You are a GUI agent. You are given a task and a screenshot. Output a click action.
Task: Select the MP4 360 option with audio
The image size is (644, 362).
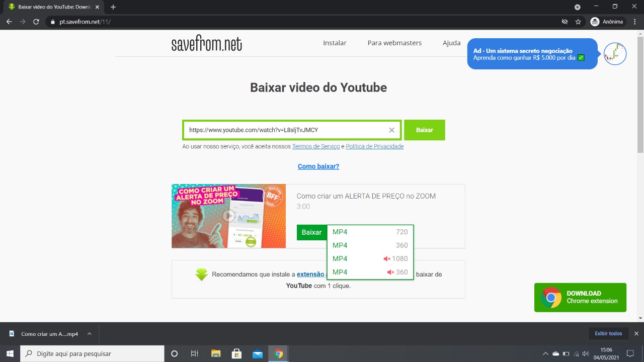click(x=370, y=245)
